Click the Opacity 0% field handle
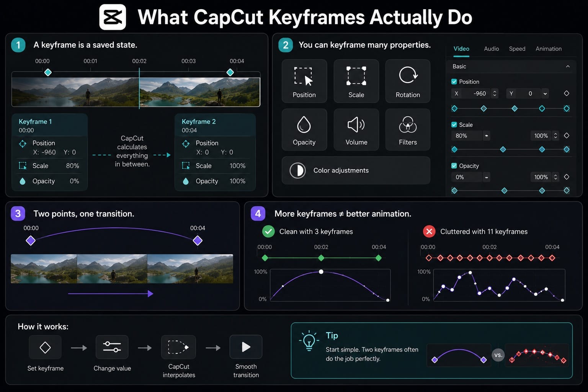 click(486, 177)
